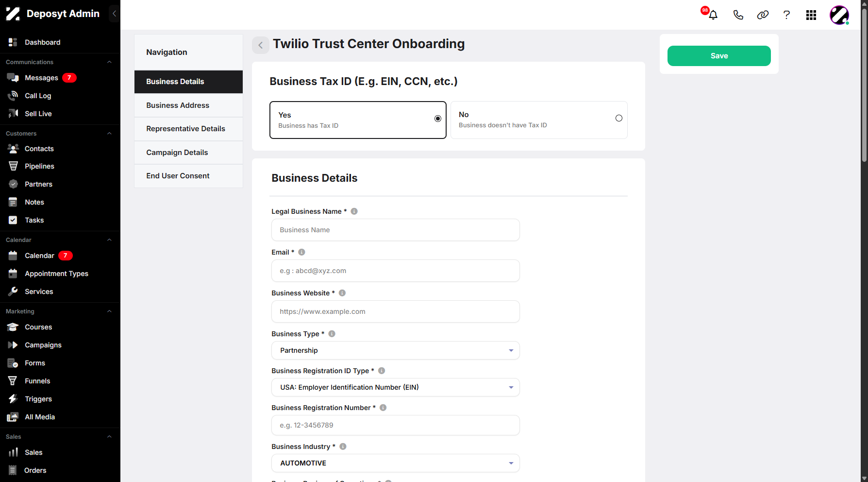Click info icon next to Business Registration ID Type
Screen dimensions: 868x482
(x=382, y=371)
